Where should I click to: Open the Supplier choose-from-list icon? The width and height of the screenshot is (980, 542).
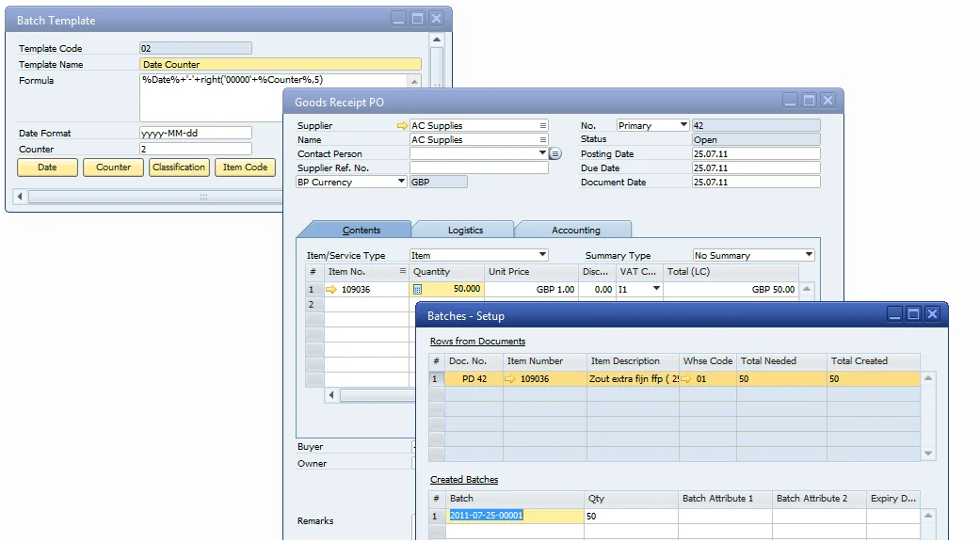pyautogui.click(x=542, y=125)
